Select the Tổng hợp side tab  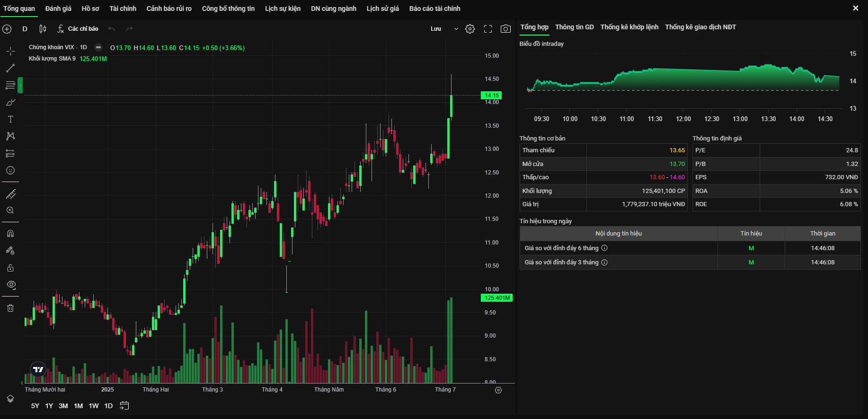(534, 27)
